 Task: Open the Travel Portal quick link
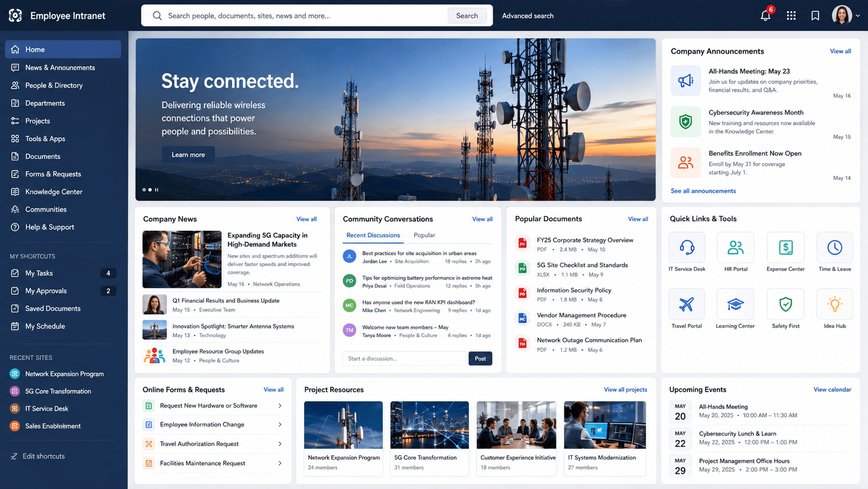pyautogui.click(x=687, y=305)
